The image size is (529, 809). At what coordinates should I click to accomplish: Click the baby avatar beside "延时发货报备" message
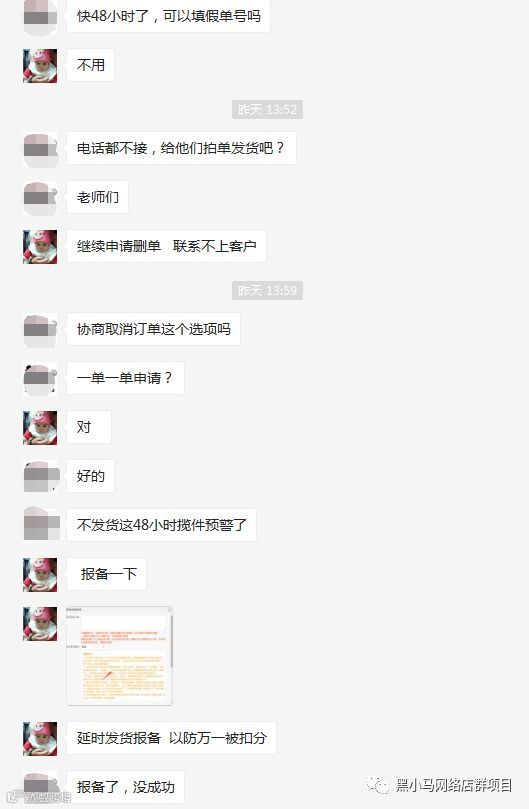pos(40,739)
